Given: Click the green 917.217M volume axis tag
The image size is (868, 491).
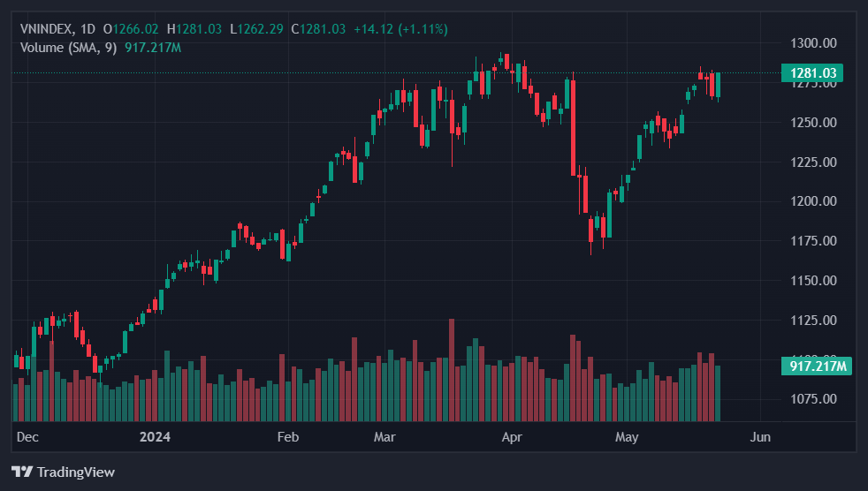Looking at the screenshot, I should click(x=817, y=366).
